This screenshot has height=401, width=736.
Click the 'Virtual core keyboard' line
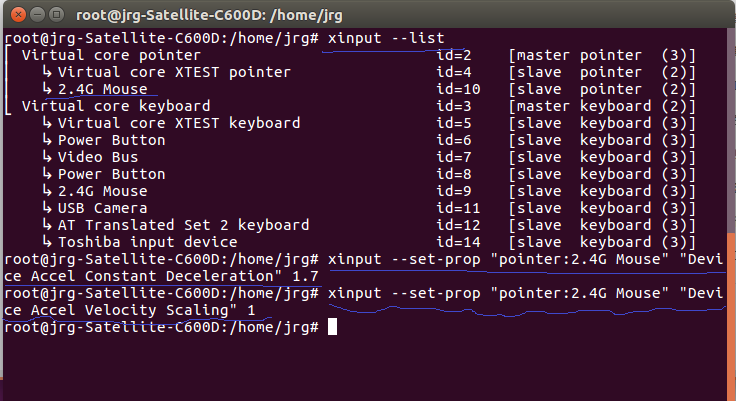click(116, 106)
